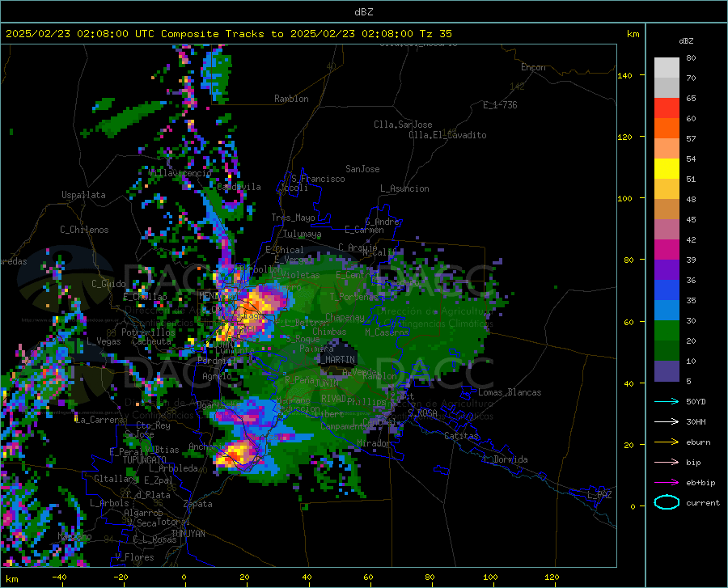Viewport: 728px width, 588px height.
Task: Click the S_MARTIN place label
Action: (x=336, y=360)
